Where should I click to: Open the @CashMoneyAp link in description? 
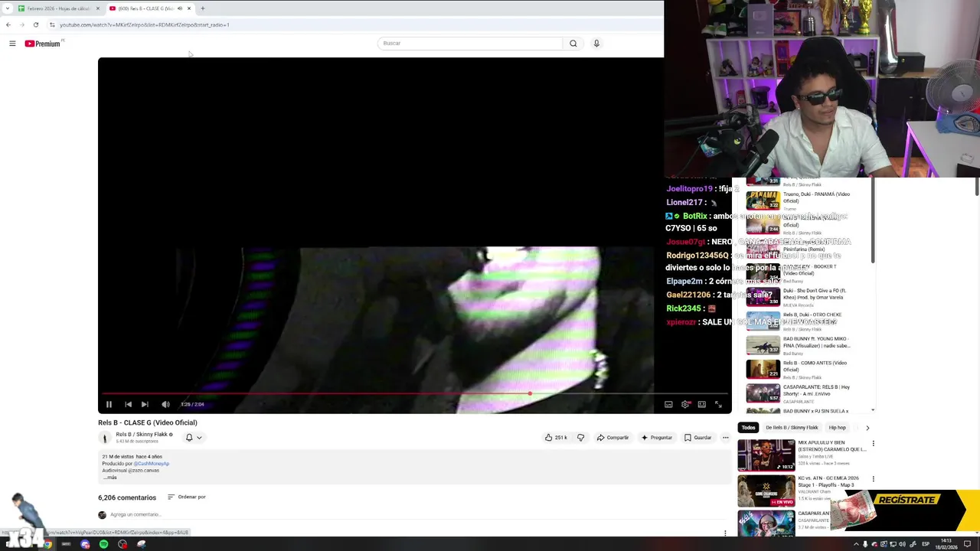[x=152, y=464]
